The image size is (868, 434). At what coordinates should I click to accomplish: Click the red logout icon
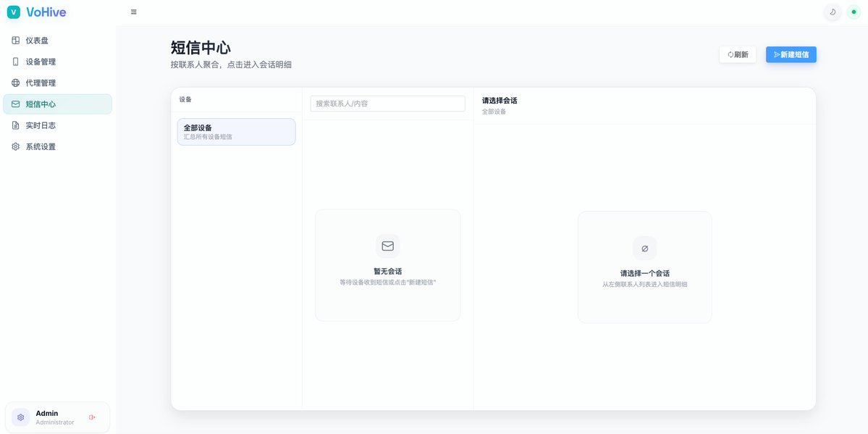[93, 417]
